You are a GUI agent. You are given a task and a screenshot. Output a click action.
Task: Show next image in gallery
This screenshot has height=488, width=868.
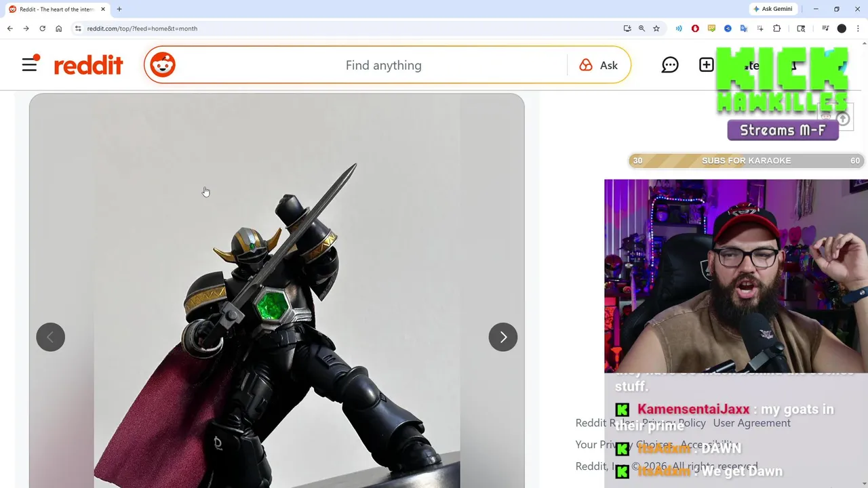click(503, 337)
